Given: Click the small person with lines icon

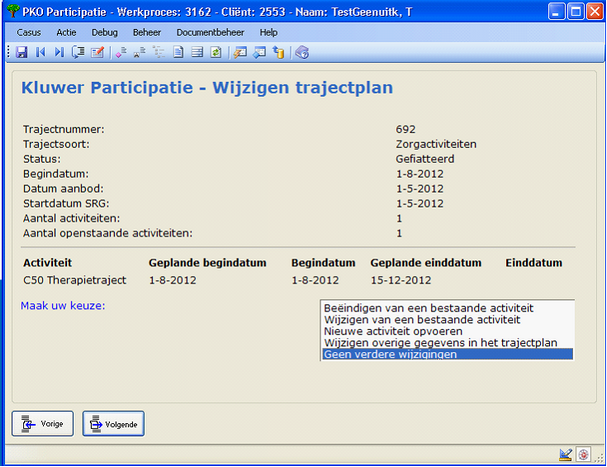Looking at the screenshot, I should click(x=140, y=52).
